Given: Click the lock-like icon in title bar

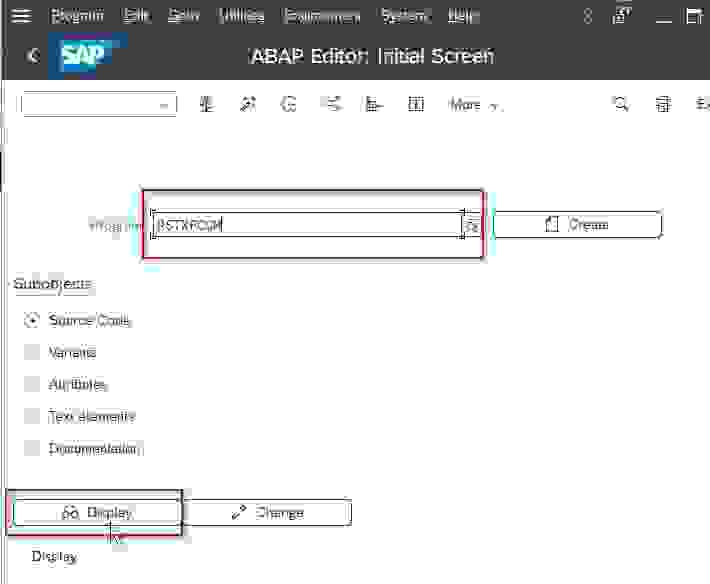Looking at the screenshot, I should 588,16.
